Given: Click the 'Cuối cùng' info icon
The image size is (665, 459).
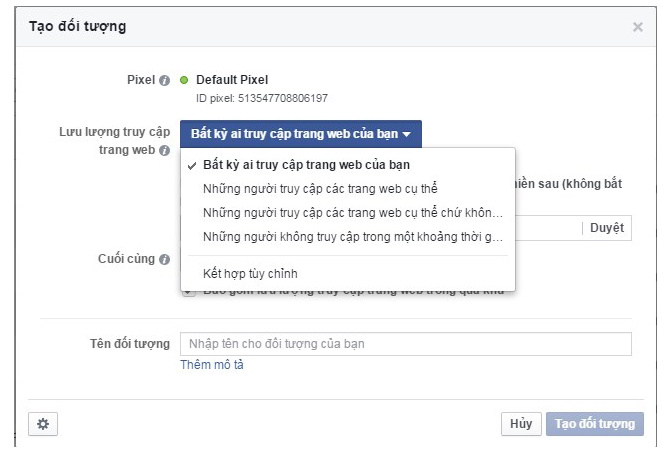Looking at the screenshot, I should pyautogui.click(x=164, y=259).
